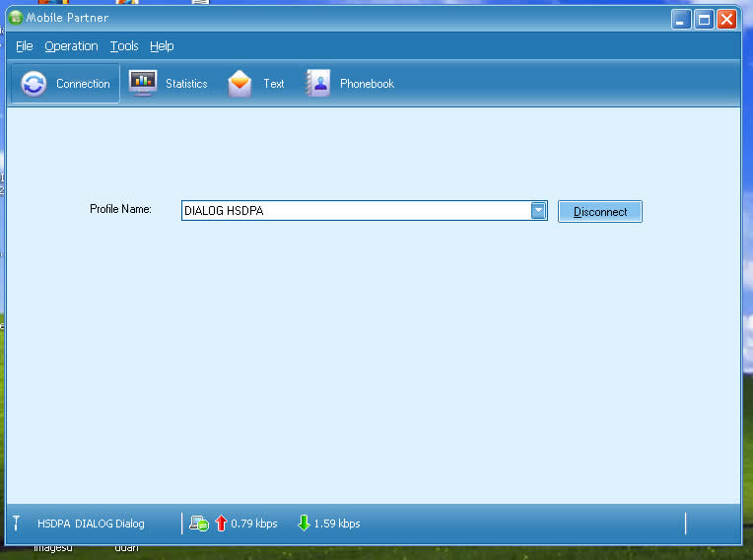Click the network connection status icon
753x560 pixels.
click(x=199, y=523)
